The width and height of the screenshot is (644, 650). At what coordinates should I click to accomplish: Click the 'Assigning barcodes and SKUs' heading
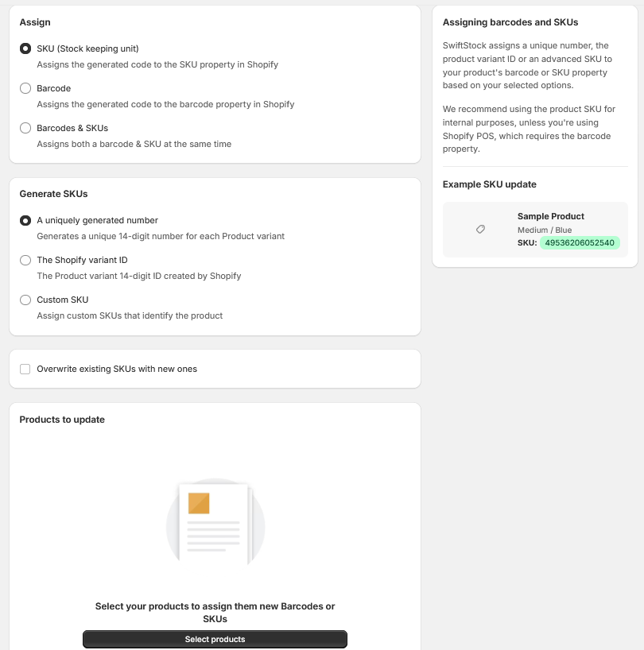click(x=510, y=22)
